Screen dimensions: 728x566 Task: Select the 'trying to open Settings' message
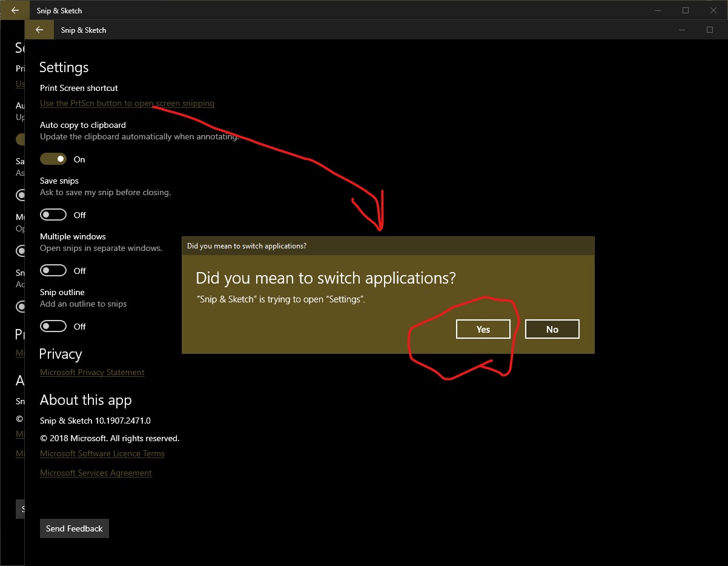pyautogui.click(x=282, y=299)
